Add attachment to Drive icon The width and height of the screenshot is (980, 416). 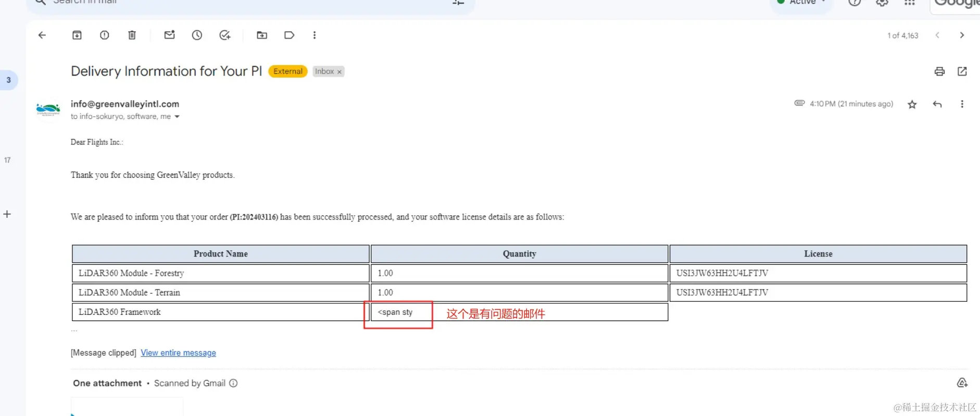(x=962, y=383)
